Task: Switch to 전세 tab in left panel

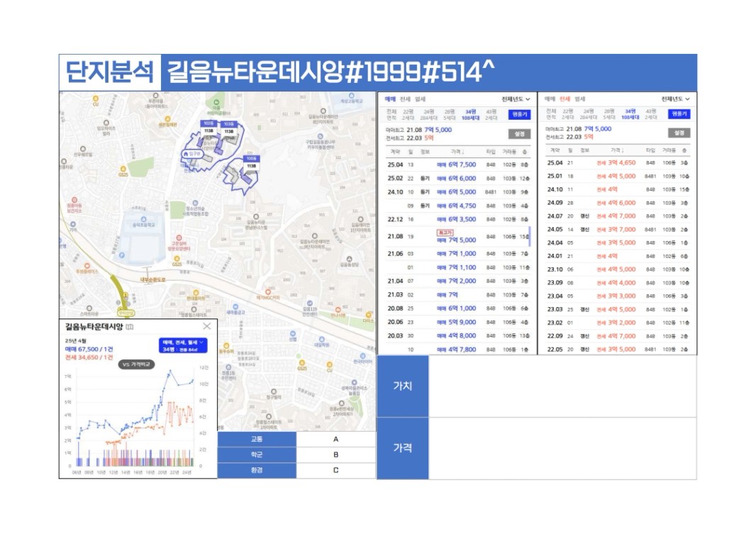Action: (x=405, y=99)
